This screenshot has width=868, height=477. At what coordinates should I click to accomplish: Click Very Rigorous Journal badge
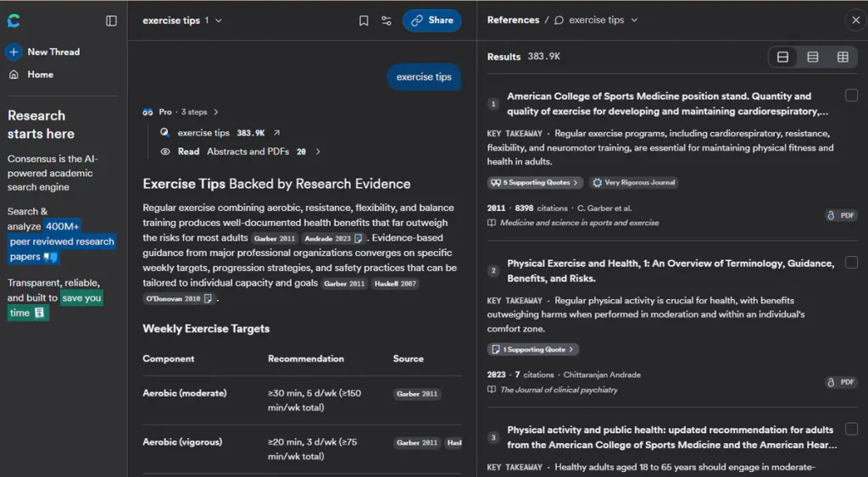(x=634, y=183)
